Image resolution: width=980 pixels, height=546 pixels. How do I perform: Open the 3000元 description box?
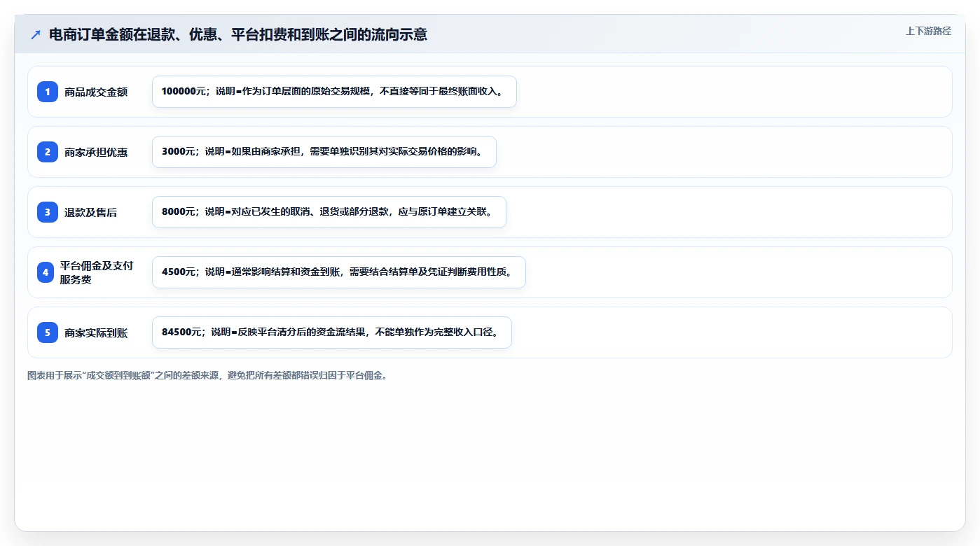point(324,152)
